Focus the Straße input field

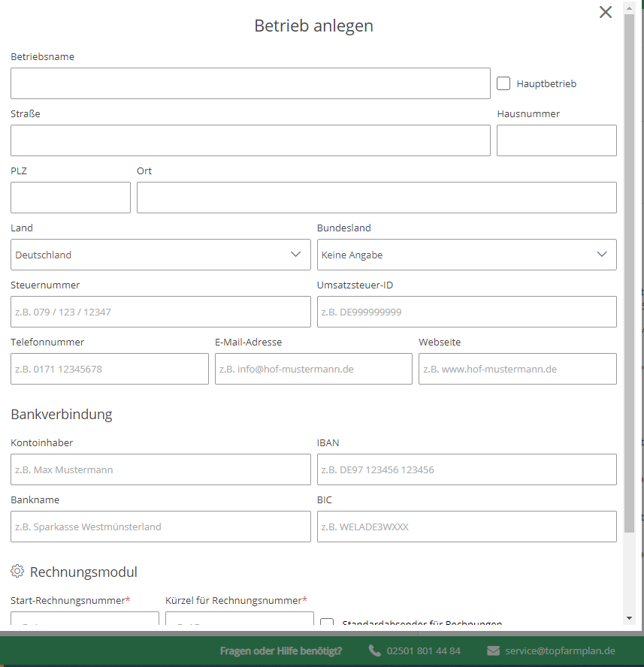tap(250, 140)
